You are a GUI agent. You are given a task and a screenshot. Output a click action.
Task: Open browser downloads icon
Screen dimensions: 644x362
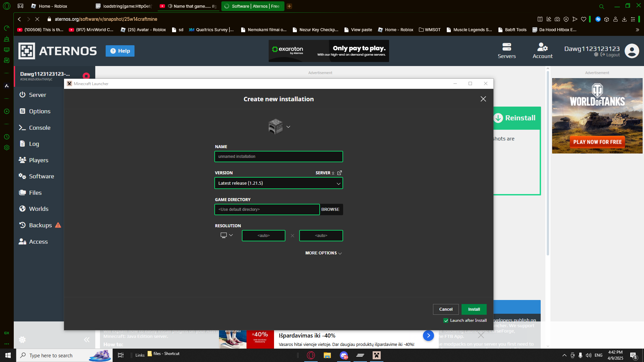point(624,19)
